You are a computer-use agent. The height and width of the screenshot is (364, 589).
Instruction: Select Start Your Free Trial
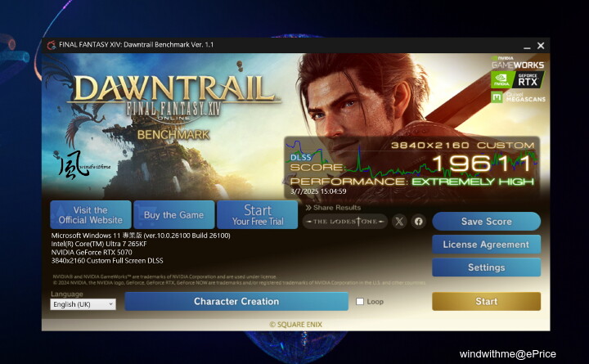click(258, 215)
